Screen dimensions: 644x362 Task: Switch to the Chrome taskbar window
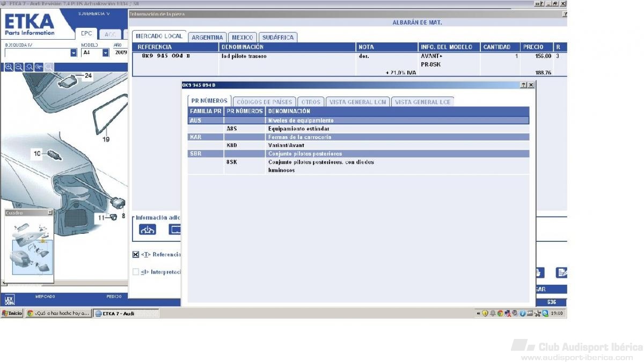click(58, 314)
